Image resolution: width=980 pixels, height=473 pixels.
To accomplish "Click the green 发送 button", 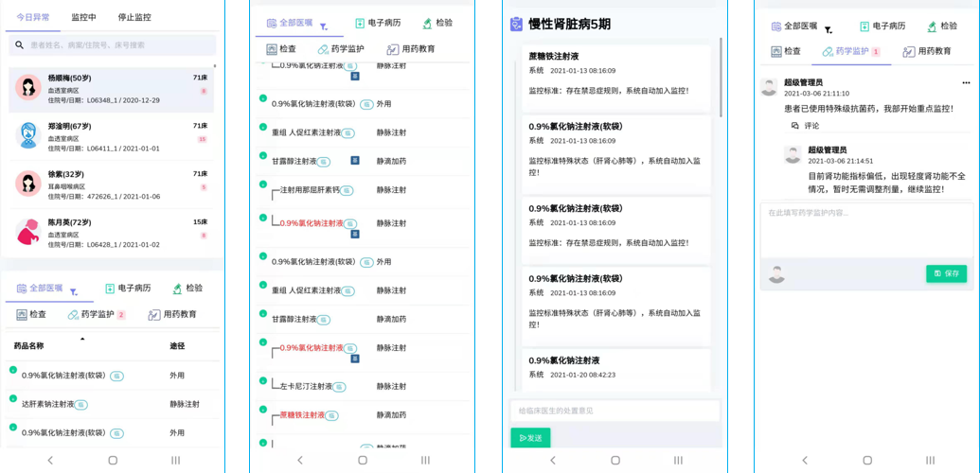I will click(530, 438).
